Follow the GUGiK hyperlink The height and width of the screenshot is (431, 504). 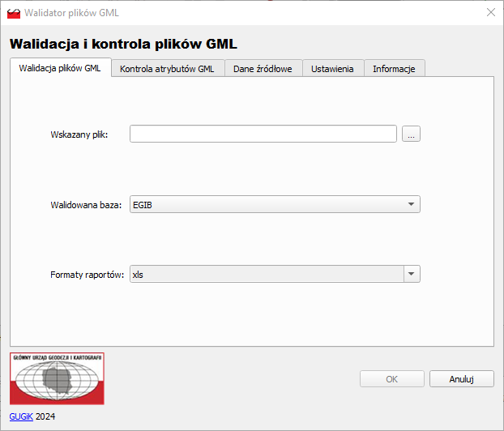click(x=20, y=417)
